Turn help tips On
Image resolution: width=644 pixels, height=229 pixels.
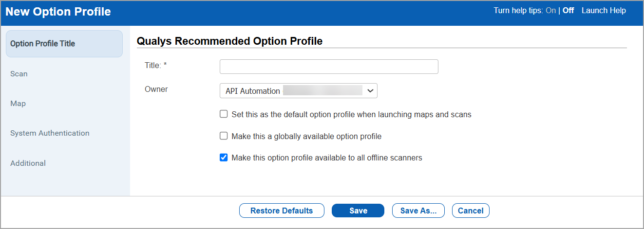tap(550, 11)
